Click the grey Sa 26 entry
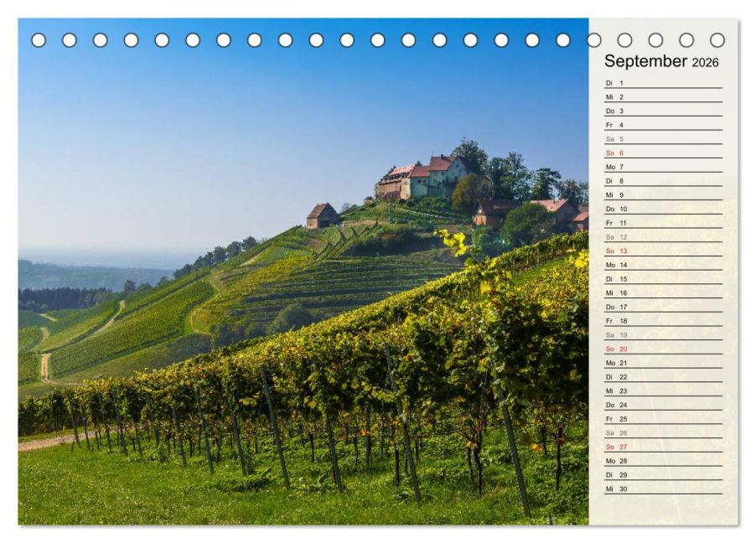Image resolution: width=756 pixels, height=543 pixels. click(662, 432)
